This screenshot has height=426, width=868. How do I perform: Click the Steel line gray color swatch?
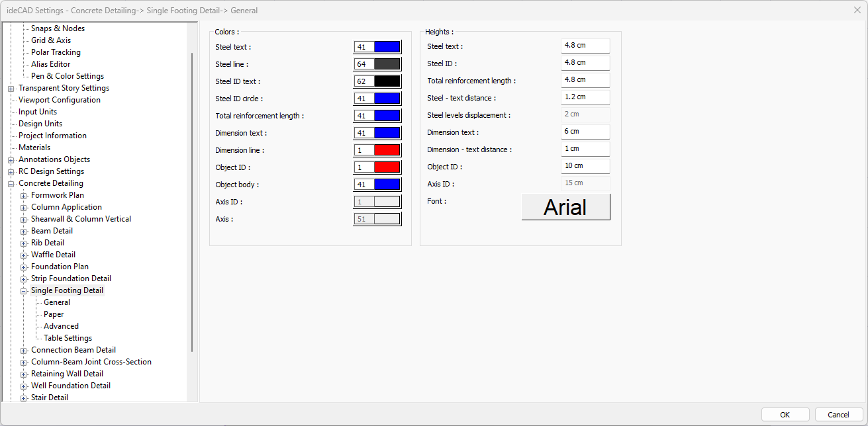[x=387, y=64]
